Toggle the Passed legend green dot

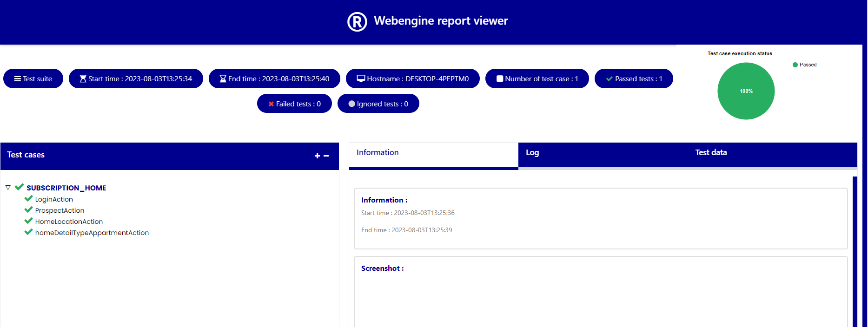[x=795, y=65]
